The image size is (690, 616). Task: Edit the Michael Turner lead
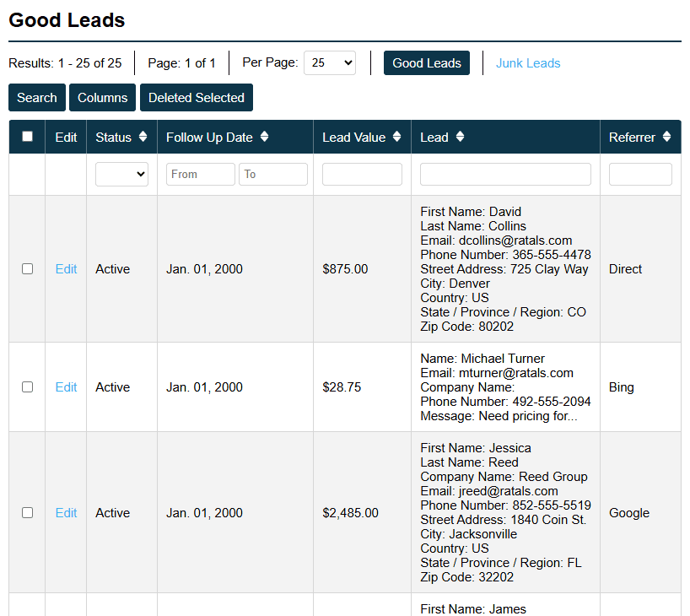[66, 386]
